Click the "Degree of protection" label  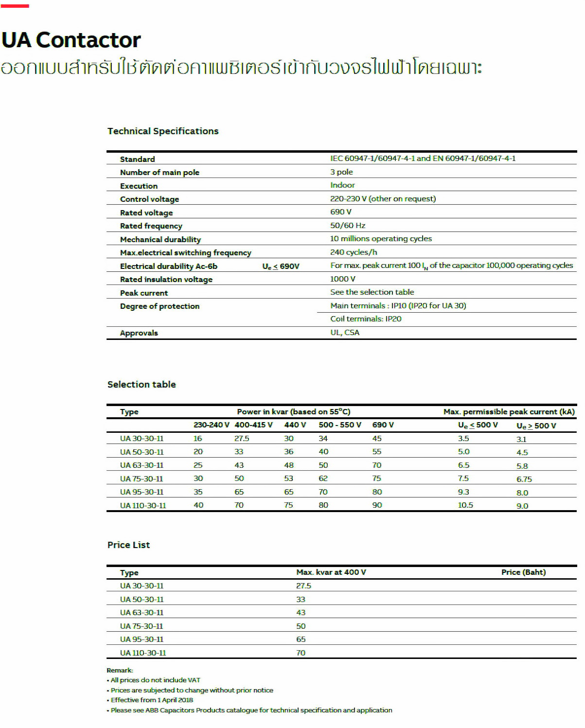click(160, 306)
